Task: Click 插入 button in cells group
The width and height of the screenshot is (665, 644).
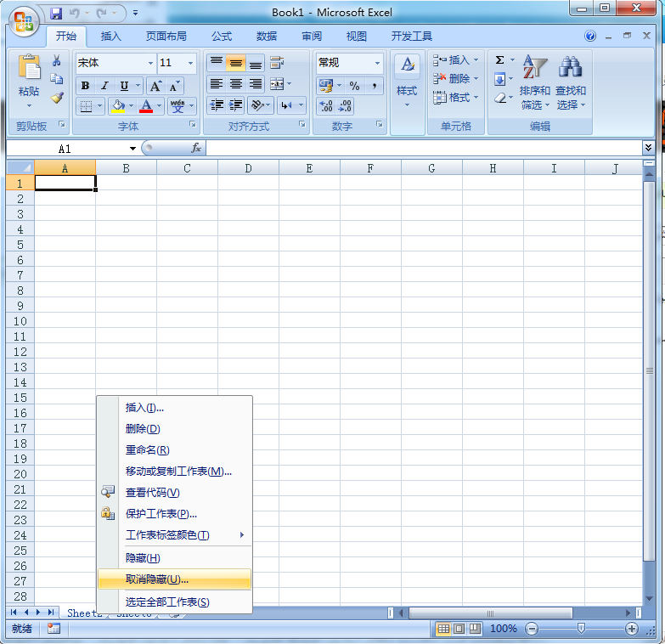Action: pos(455,60)
